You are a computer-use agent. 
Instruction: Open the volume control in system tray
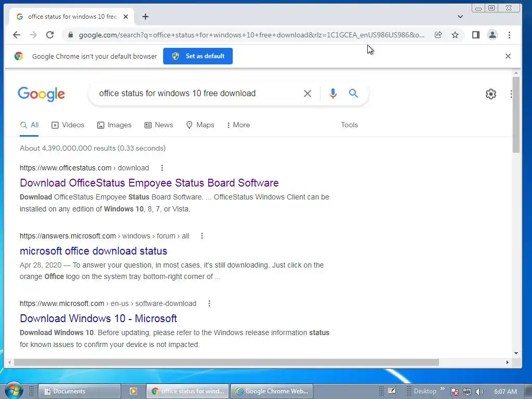(x=479, y=392)
